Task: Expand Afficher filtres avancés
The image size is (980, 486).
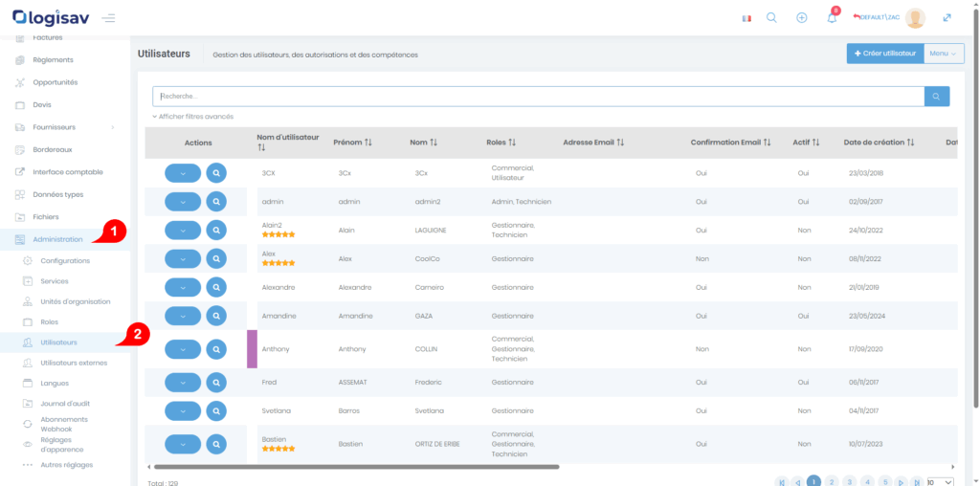Action: [x=192, y=117]
